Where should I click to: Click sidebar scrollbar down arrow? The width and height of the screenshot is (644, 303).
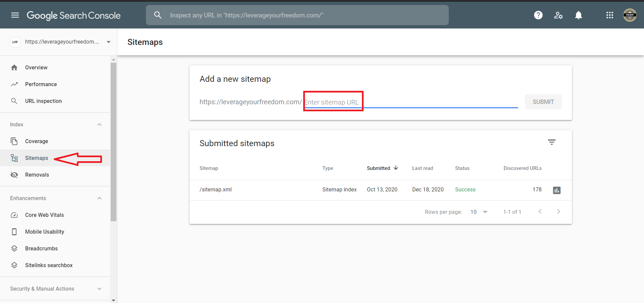point(113,300)
